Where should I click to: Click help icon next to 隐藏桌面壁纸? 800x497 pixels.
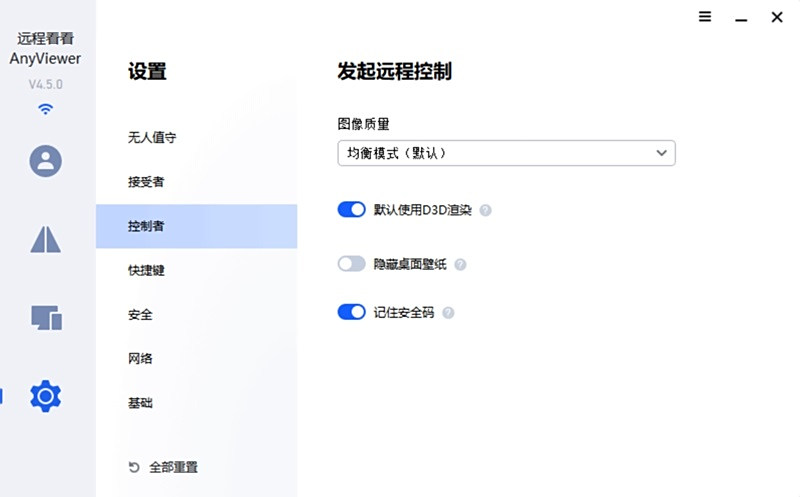[x=460, y=265]
